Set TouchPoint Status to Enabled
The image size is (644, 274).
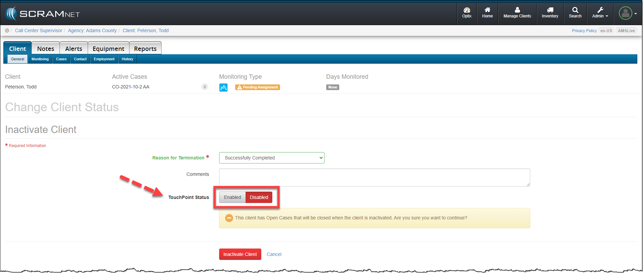click(x=232, y=197)
